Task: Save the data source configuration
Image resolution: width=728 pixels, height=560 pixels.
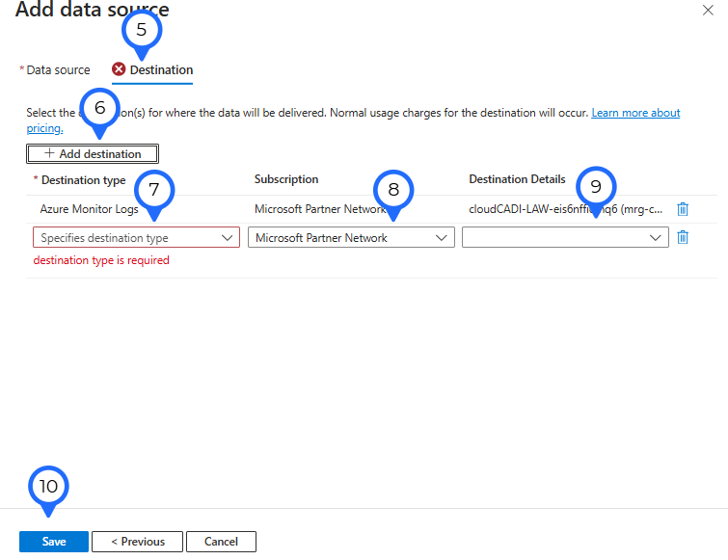Action: pyautogui.click(x=54, y=542)
